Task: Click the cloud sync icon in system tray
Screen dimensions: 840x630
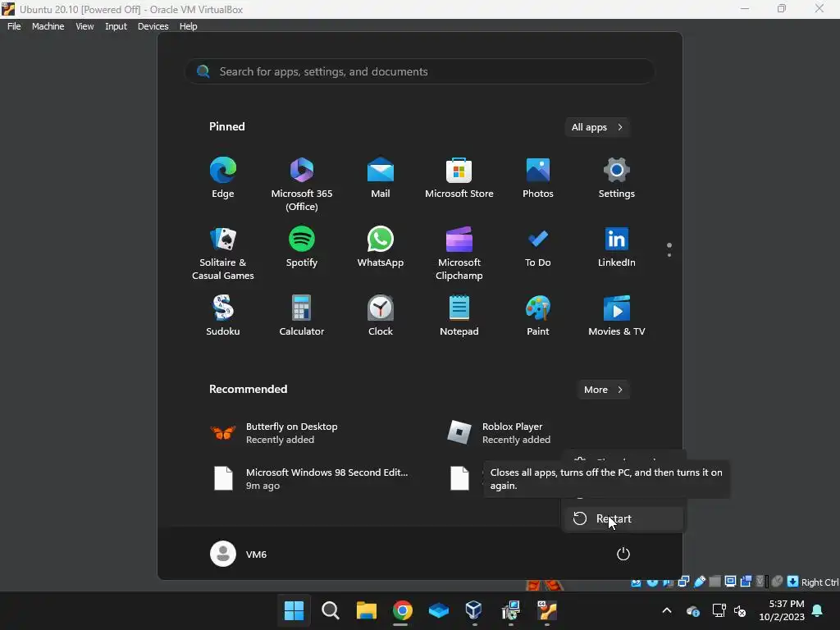Action: [692, 610]
